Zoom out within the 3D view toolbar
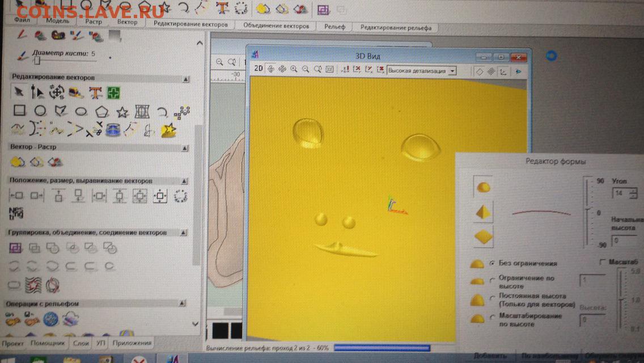The image size is (644, 363). point(306,69)
